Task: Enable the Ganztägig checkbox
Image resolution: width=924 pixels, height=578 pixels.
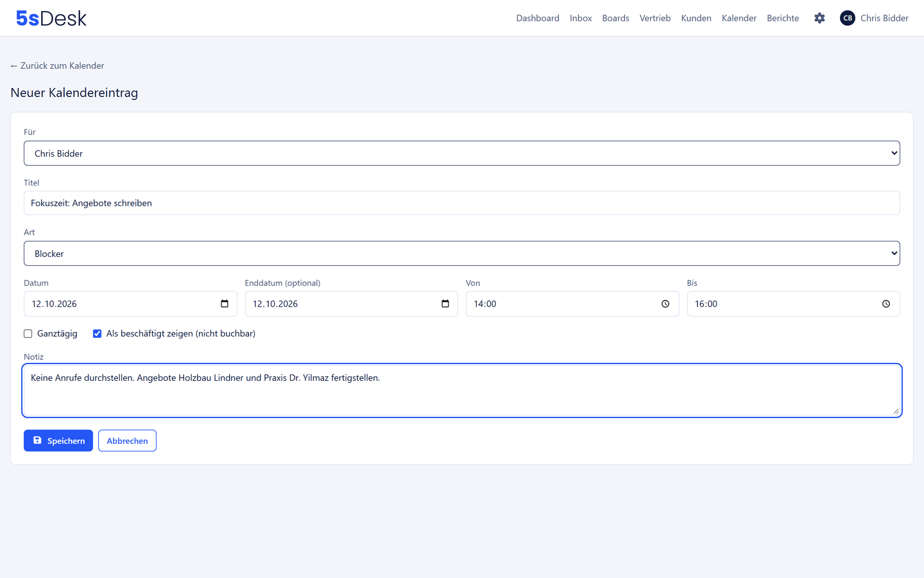Action: [28, 333]
